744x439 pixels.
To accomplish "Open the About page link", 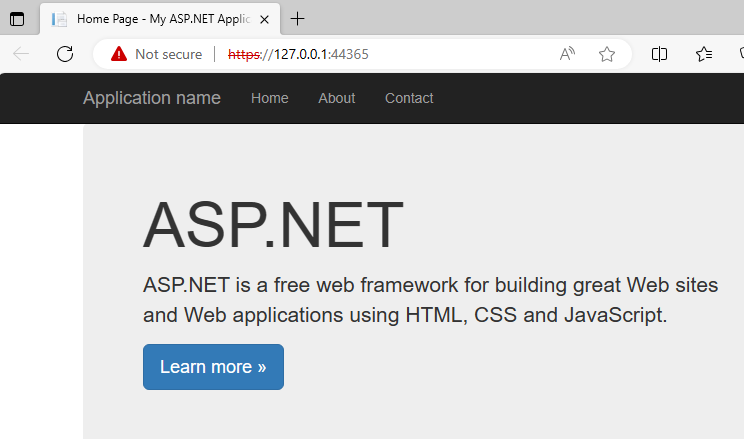I will click(336, 98).
